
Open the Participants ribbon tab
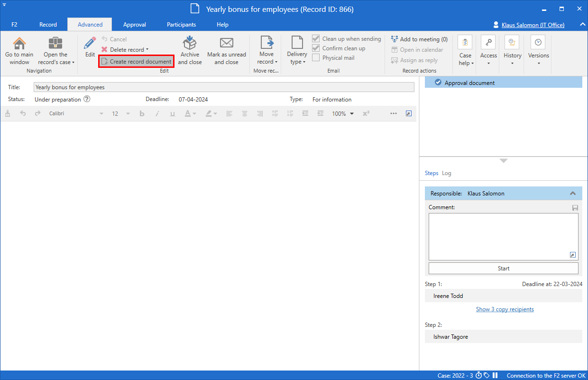click(x=181, y=25)
